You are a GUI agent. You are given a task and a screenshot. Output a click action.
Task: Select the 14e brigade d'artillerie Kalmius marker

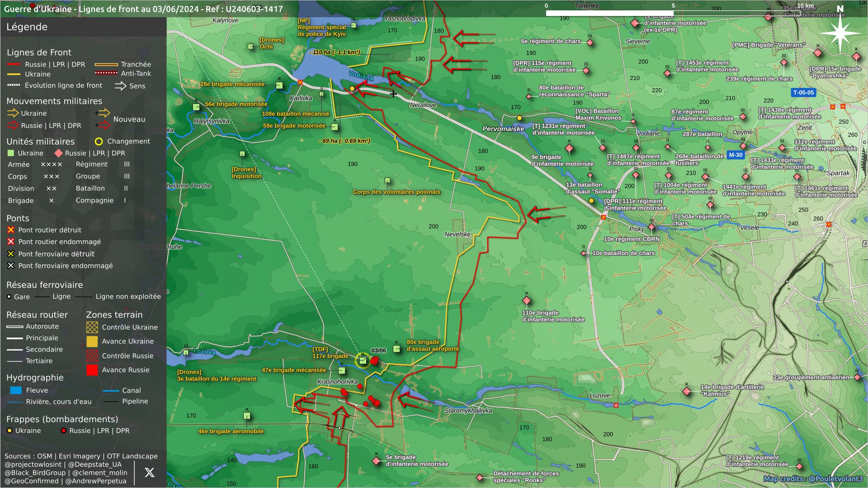pos(687,391)
